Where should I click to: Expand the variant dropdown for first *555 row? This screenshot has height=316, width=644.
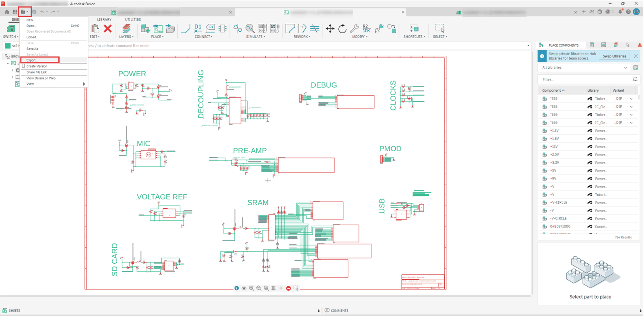coord(631,99)
